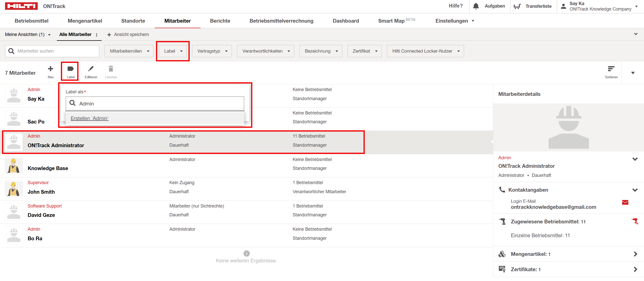The width and height of the screenshot is (644, 281).
Task: Select the David Geze employee row
Action: [x=247, y=212]
